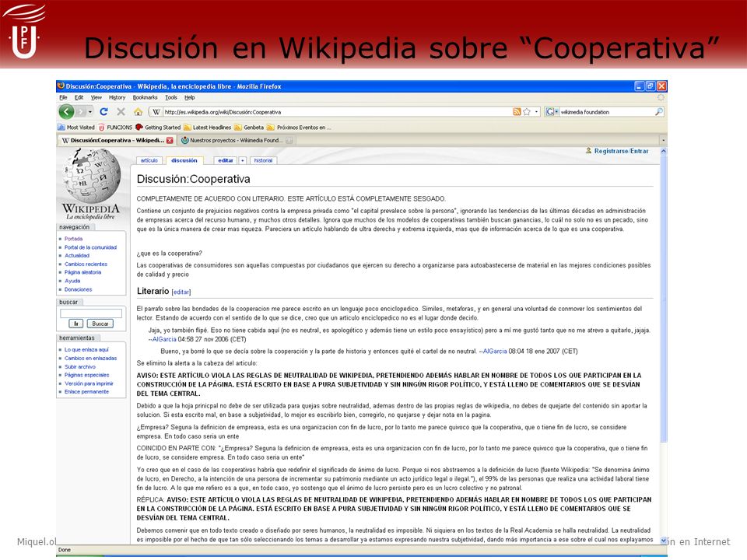Viewport: 747px width, 560px height.
Task: Click Subir archivo link
Action: (x=80, y=366)
